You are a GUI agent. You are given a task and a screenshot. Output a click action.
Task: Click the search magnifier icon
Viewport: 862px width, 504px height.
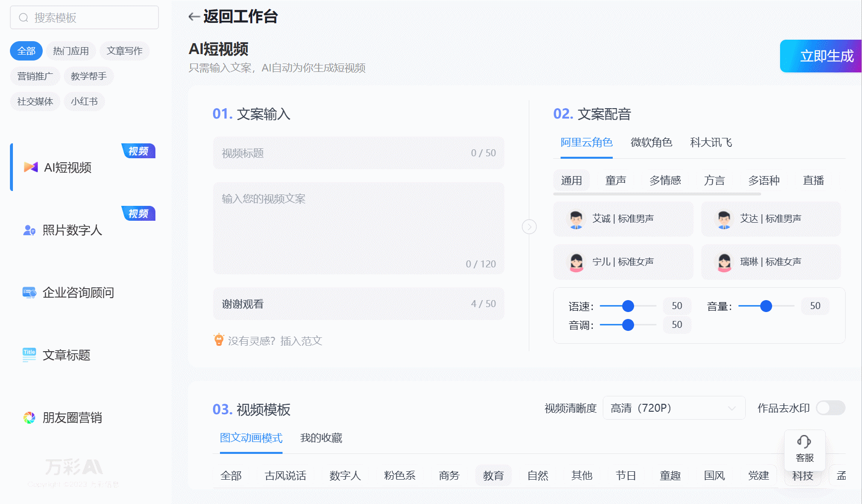23,18
